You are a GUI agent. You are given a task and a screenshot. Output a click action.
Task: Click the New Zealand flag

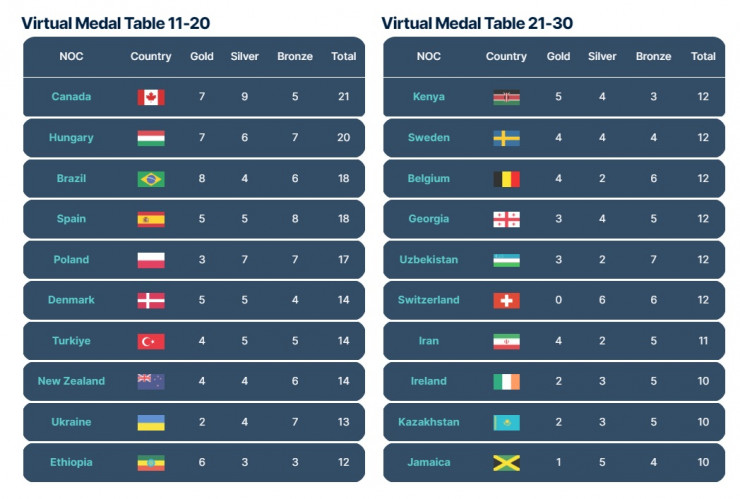151,381
